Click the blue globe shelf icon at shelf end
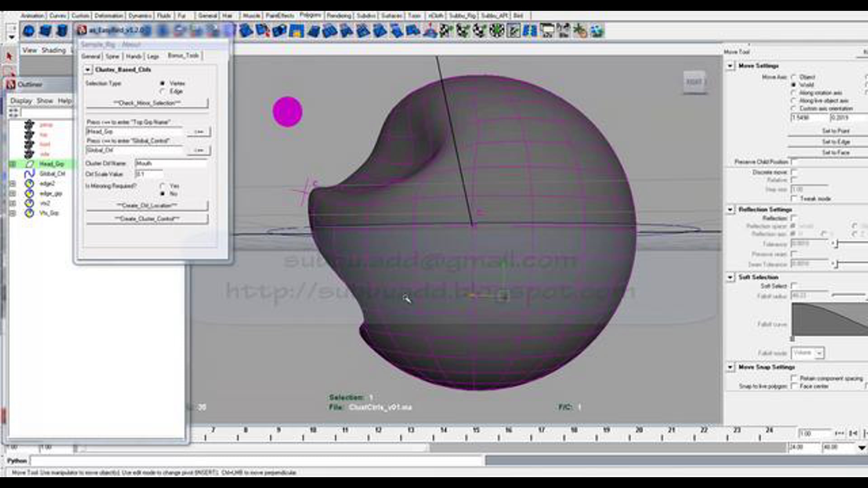868x488 pixels. (x=597, y=31)
